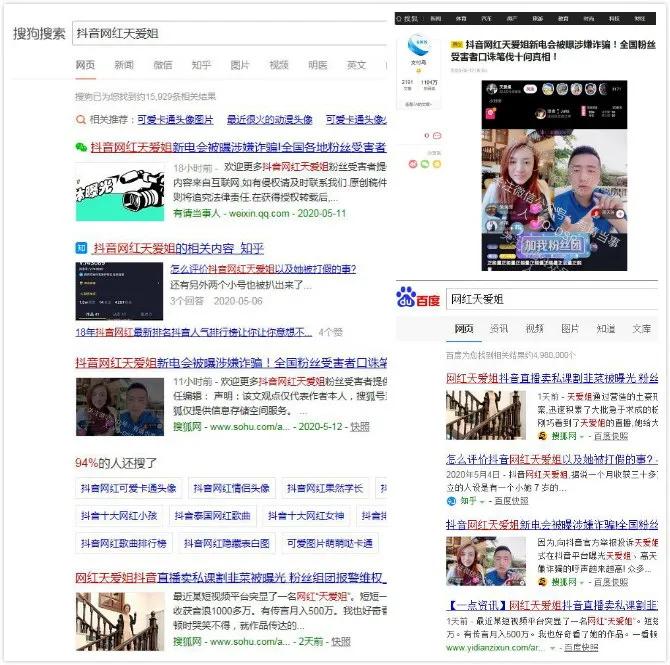Expand dropdown arrow beside yidianzixun.com URL
670x665 pixels.
point(553,648)
